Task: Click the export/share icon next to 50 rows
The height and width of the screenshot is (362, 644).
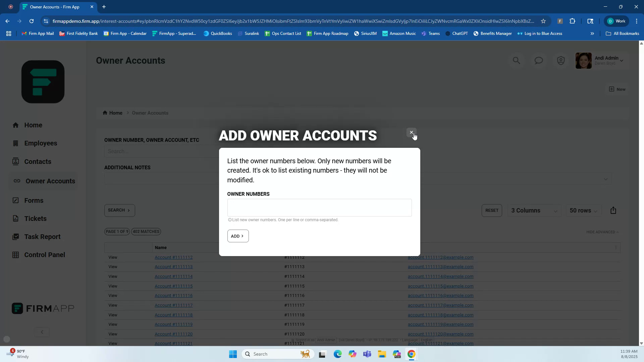Action: (x=613, y=210)
